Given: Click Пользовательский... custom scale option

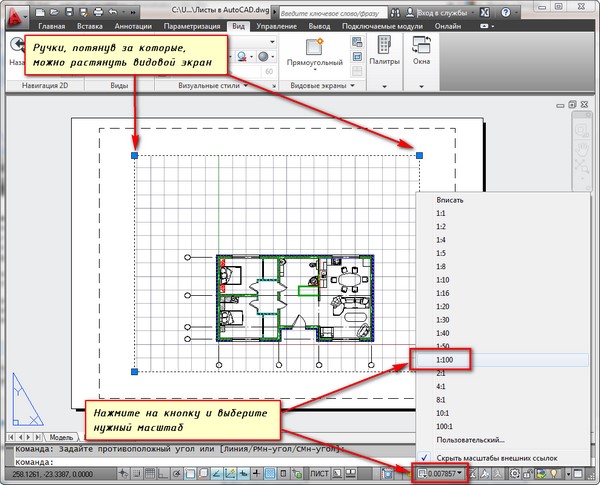Looking at the screenshot, I should 472,438.
